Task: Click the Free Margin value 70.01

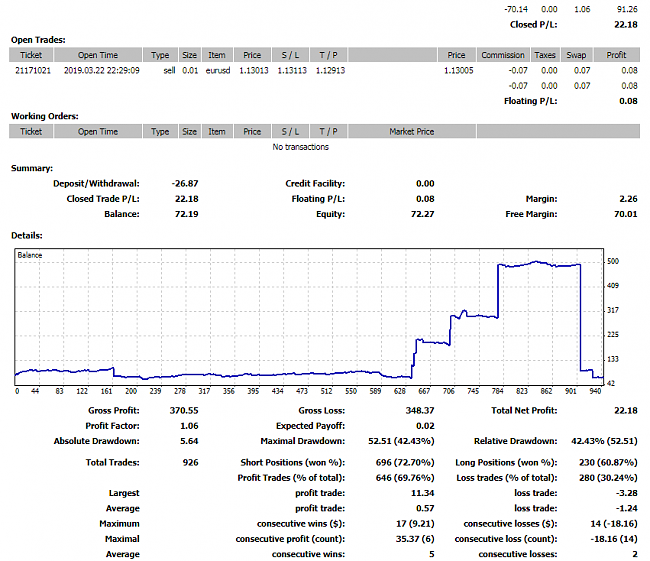Action: (x=626, y=214)
